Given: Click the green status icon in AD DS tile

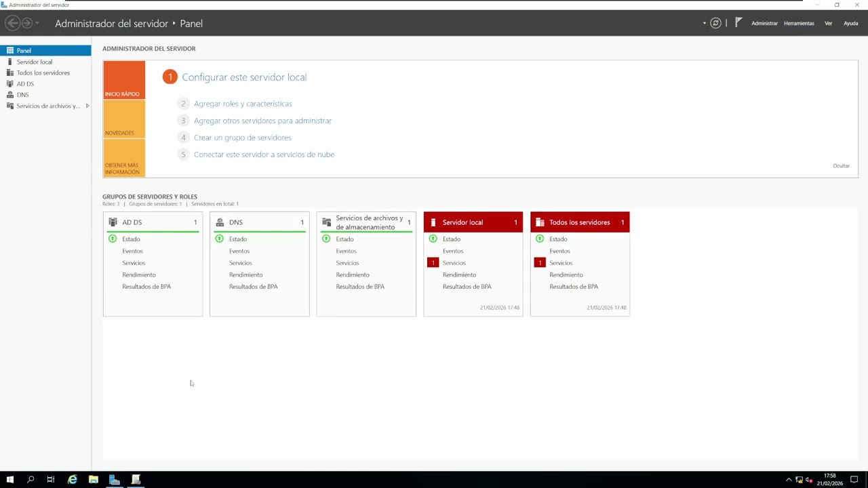Looking at the screenshot, I should [113, 239].
